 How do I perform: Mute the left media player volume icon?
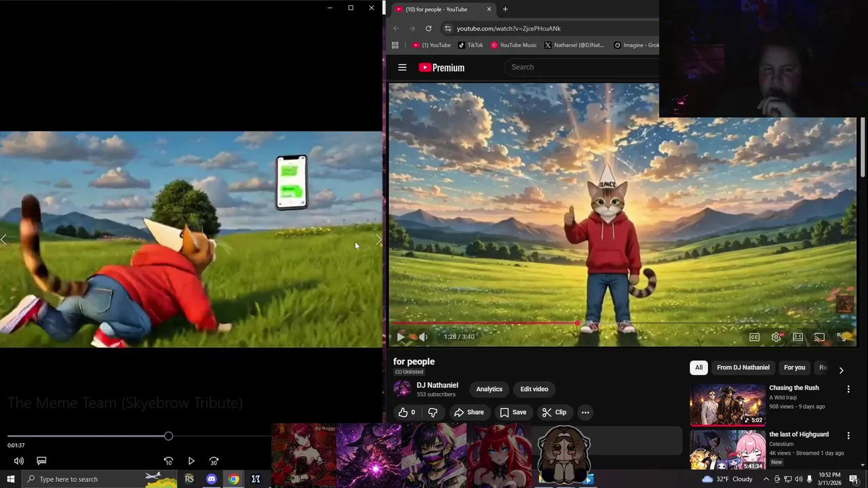tap(19, 461)
